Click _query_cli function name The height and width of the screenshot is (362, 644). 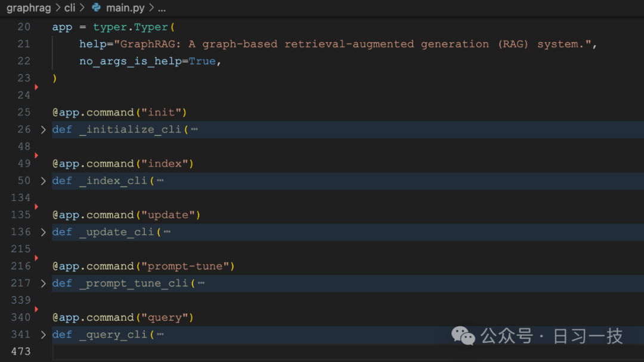113,335
